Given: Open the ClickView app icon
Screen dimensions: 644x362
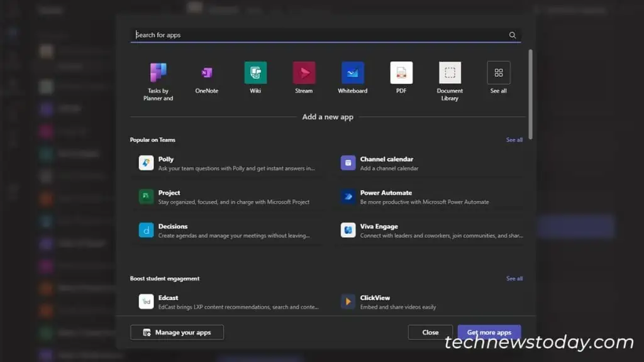Looking at the screenshot, I should 348,302.
